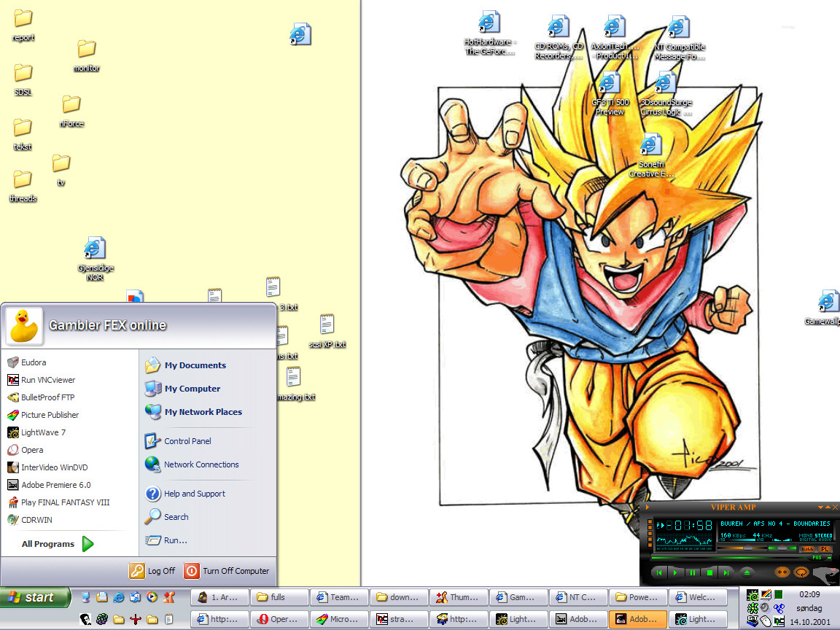
Task: Expand the All Programs list
Action: coord(58,544)
